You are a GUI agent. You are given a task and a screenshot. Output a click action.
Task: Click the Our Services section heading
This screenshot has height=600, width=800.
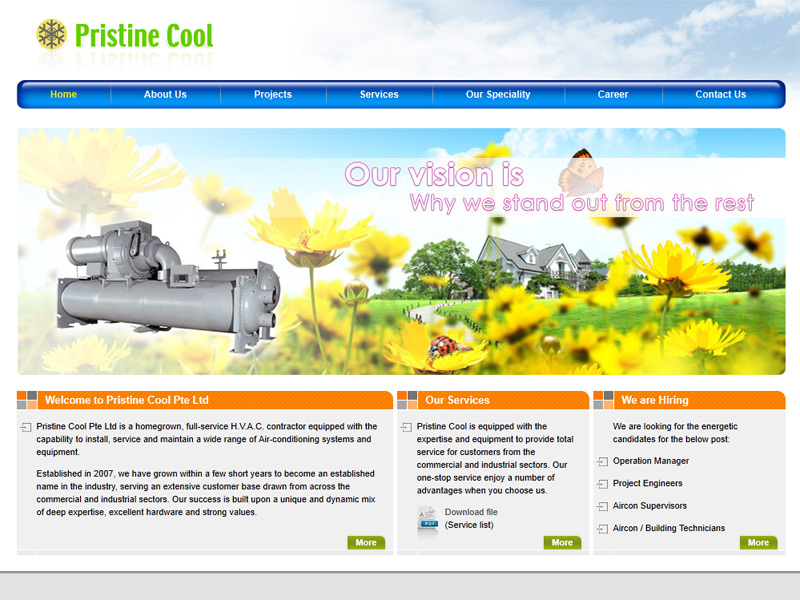click(x=457, y=400)
